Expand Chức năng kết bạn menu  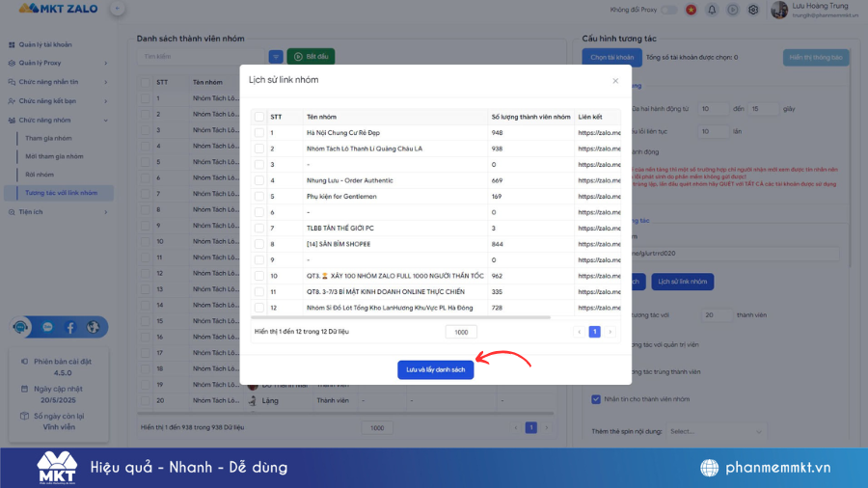(58, 101)
